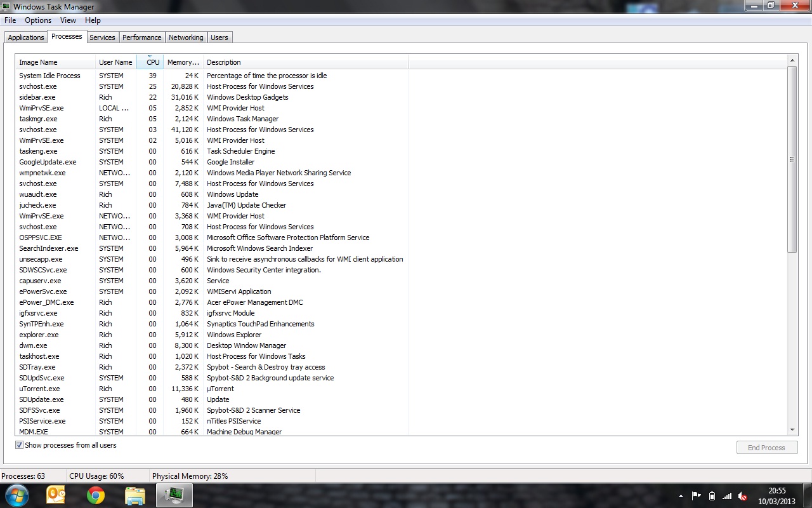The height and width of the screenshot is (508, 812).
Task: Select explorer.exe process
Action: [x=212, y=335]
